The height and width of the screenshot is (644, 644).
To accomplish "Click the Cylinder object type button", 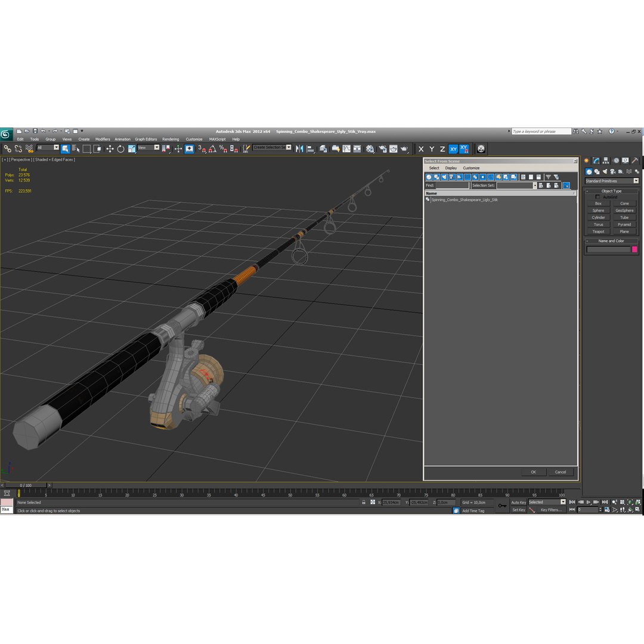I will 599,218.
